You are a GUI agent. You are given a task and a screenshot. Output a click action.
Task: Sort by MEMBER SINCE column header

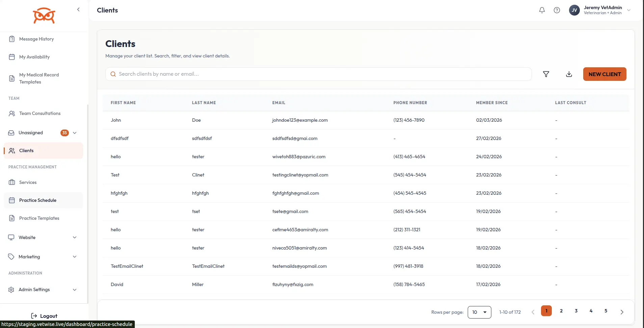coord(492,103)
